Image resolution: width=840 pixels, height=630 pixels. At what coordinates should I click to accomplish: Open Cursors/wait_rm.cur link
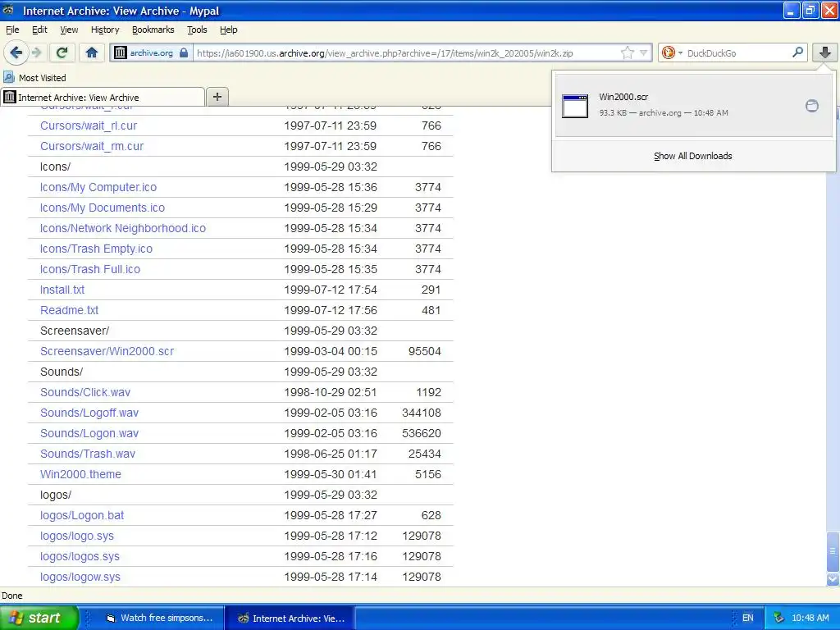(92, 146)
